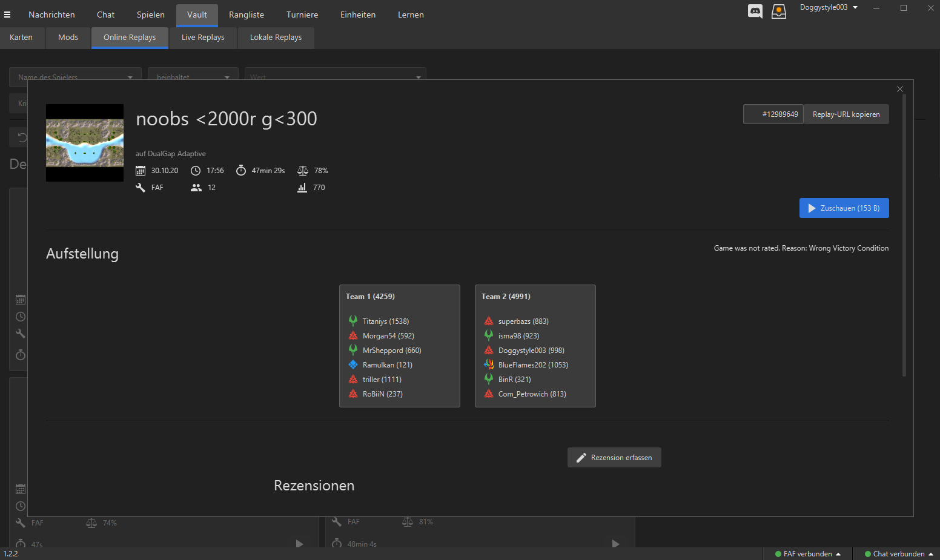Click faction icon beside Titaniys
940x560 pixels.
[353, 321]
